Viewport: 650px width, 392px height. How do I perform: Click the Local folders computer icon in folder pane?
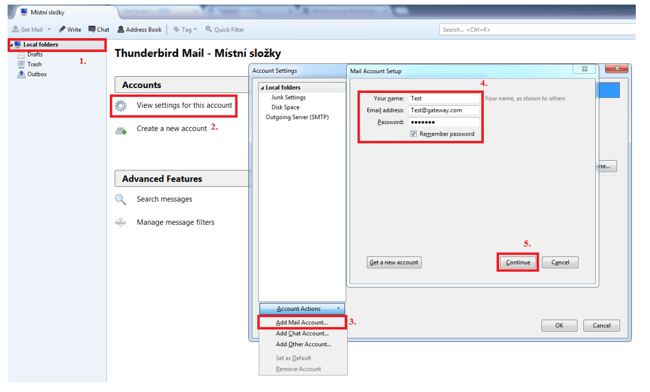pos(18,44)
